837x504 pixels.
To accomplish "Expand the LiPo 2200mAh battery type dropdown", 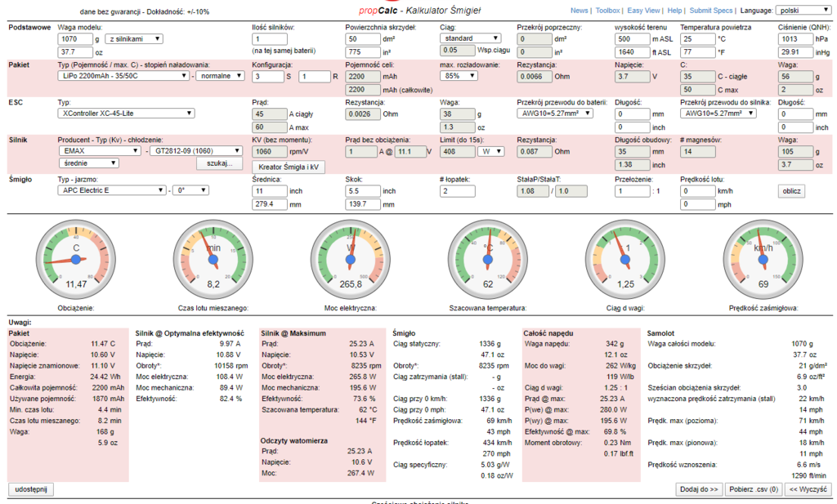I will 125,76.
